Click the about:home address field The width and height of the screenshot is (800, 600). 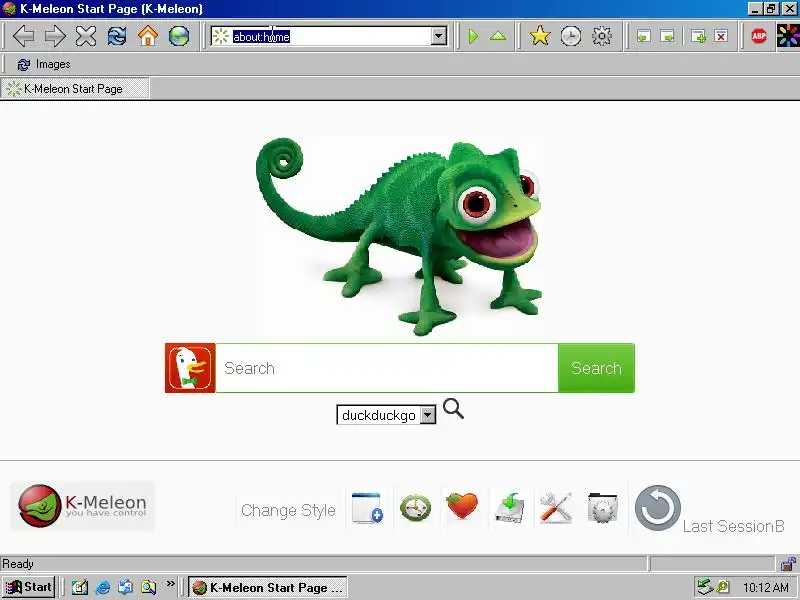pos(331,37)
